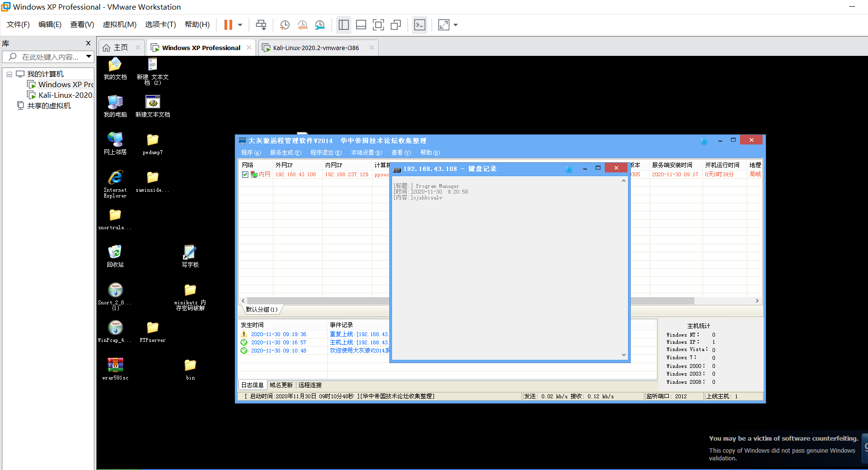Click the host list horizontal scroll right arrow
The image size is (868, 470).
tap(757, 300)
